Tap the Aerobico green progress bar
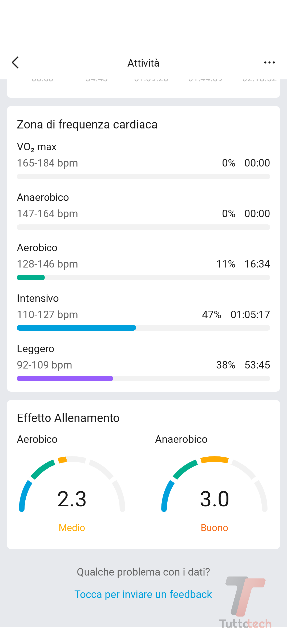287x644 pixels. pyautogui.click(x=31, y=278)
